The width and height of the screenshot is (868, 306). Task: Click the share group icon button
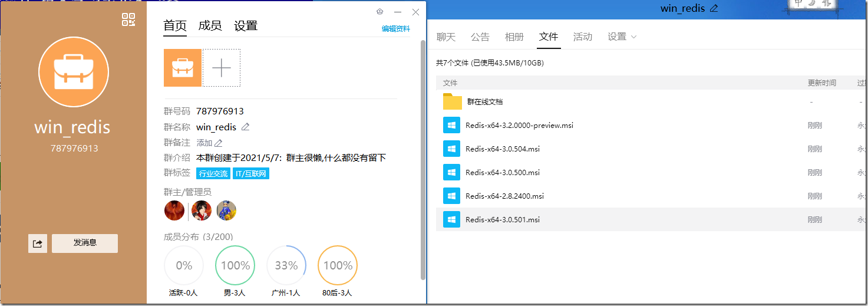coord(38,243)
